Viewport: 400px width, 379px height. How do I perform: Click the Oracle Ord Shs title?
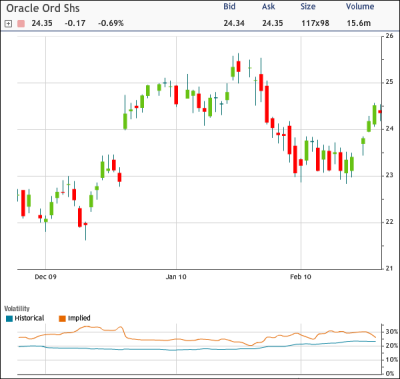click(43, 8)
